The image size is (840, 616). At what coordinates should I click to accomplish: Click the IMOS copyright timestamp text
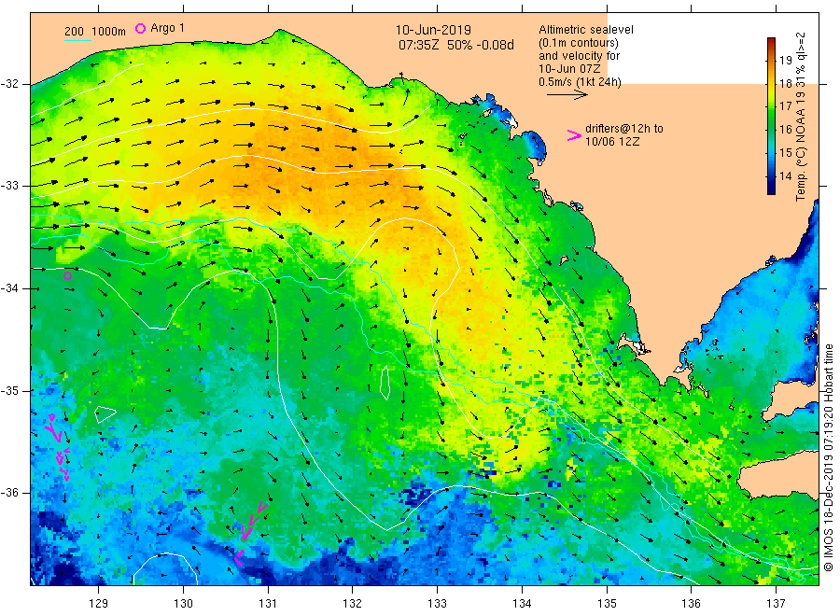(828, 458)
